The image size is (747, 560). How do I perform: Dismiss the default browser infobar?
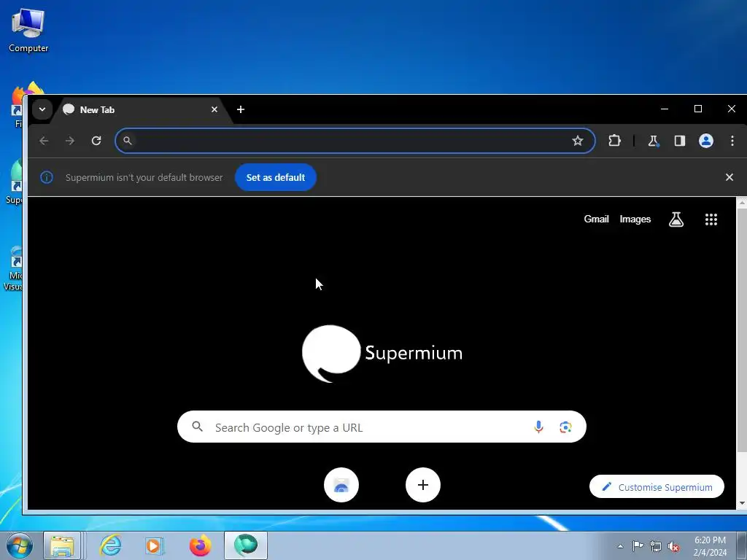(729, 177)
